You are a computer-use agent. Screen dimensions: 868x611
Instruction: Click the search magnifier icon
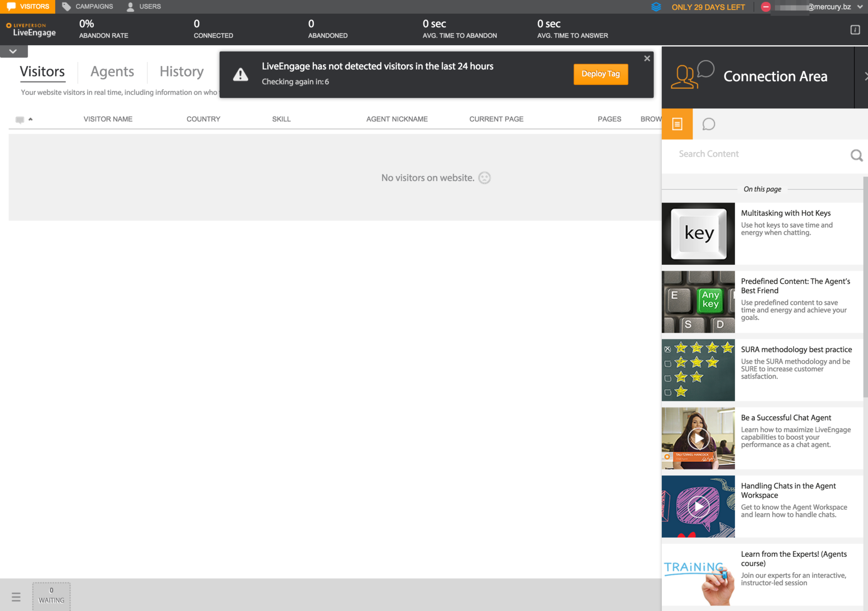point(856,155)
